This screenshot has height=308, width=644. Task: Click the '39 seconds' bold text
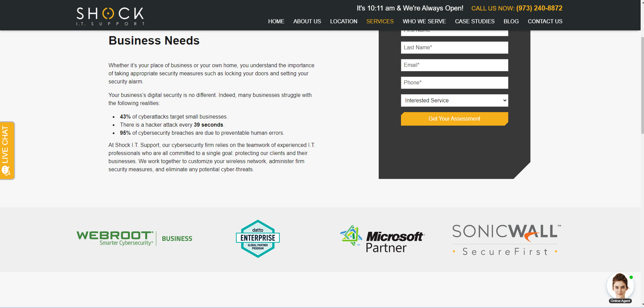click(x=208, y=125)
